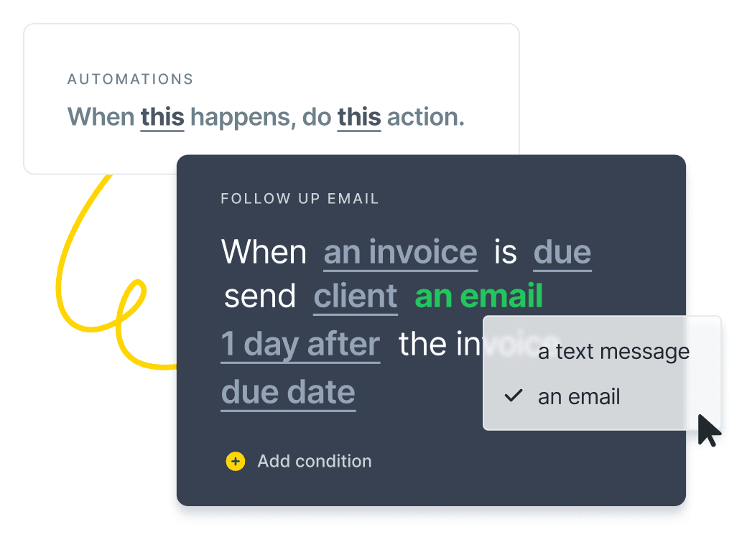This screenshot has width=747, height=560.
Task: Open the 'an invoice' trigger dropdown
Action: 400,253
